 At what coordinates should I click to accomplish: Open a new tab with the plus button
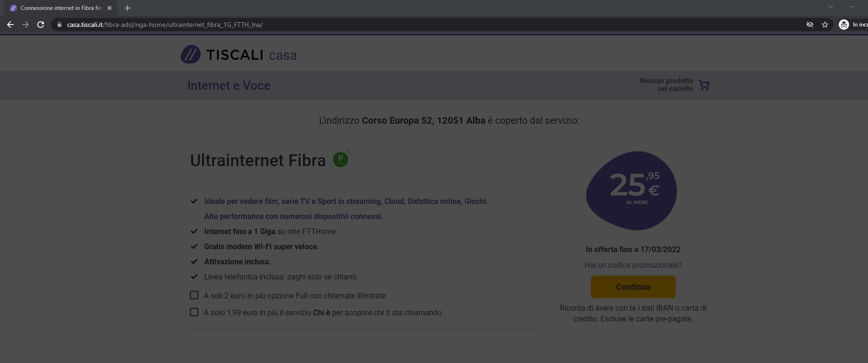128,8
